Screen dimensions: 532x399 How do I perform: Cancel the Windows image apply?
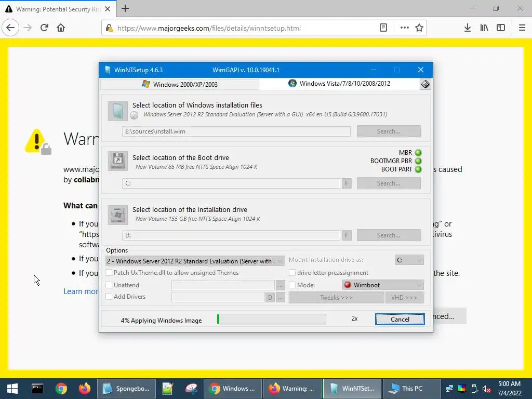pyautogui.click(x=400, y=320)
